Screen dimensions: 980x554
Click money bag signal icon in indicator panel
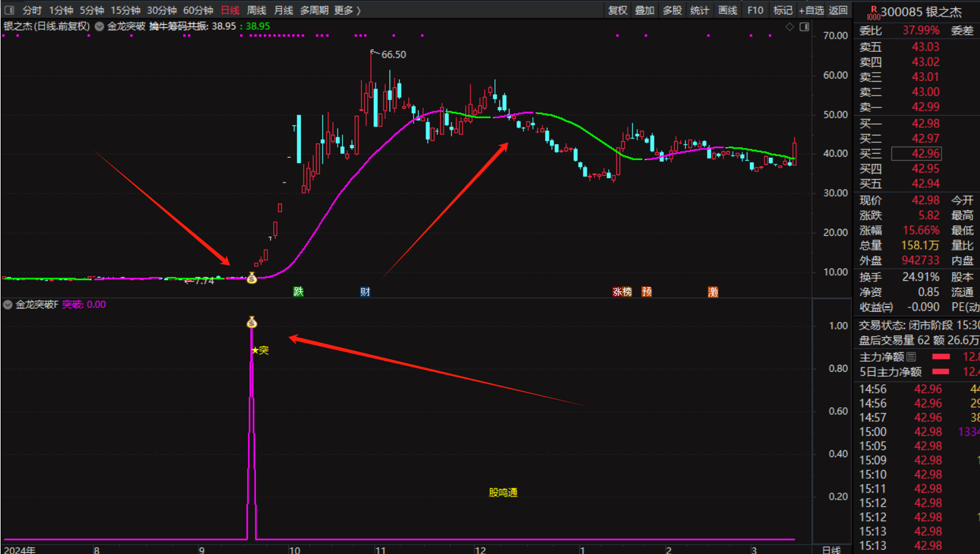coord(252,323)
